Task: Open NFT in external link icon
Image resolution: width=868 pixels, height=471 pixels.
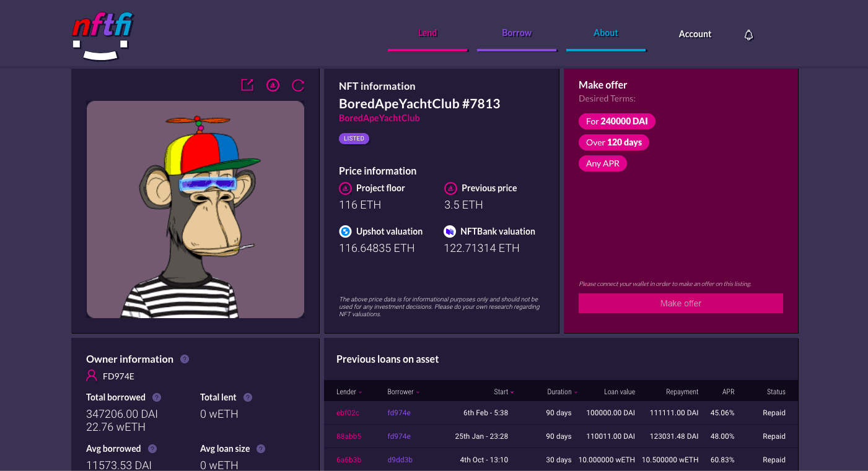Action: tap(247, 85)
